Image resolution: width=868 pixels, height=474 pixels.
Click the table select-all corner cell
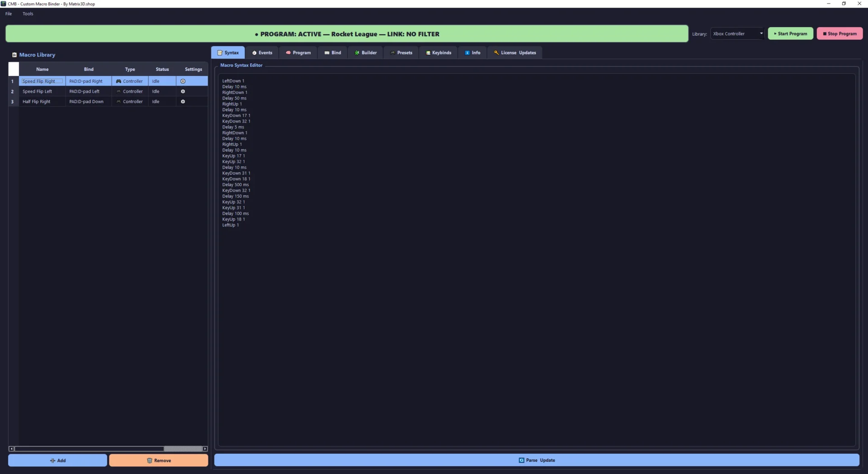(x=14, y=69)
